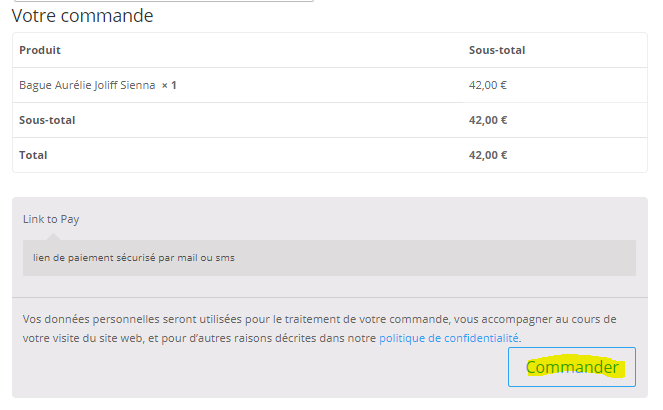Click the input field edge above Votre commande
This screenshot has width=663, height=410.
(x=160, y=1)
